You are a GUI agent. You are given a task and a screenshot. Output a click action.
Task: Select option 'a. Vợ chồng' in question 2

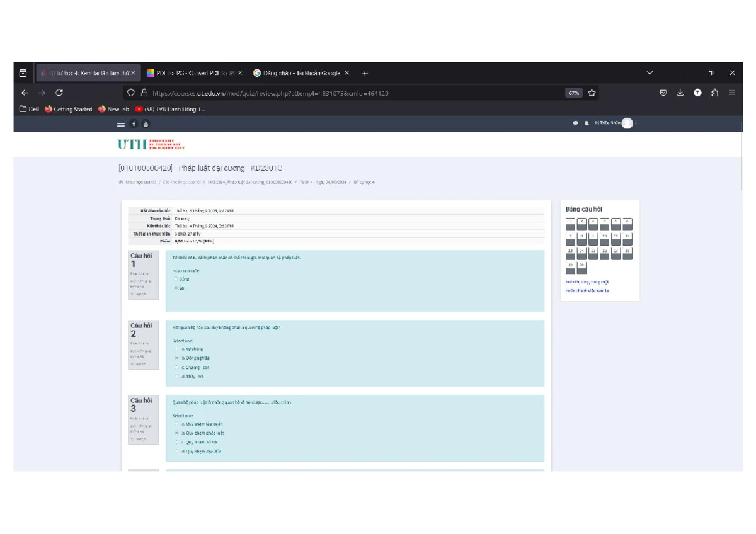click(176, 349)
